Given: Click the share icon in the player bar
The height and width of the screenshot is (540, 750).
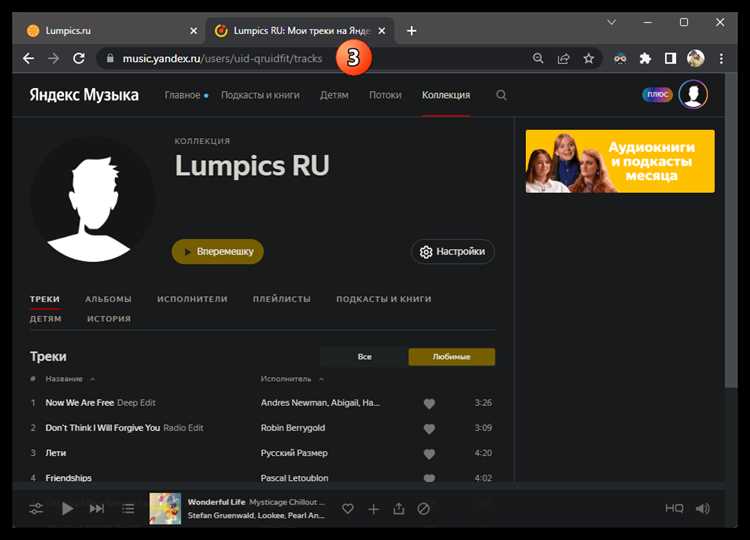Looking at the screenshot, I should (x=399, y=509).
